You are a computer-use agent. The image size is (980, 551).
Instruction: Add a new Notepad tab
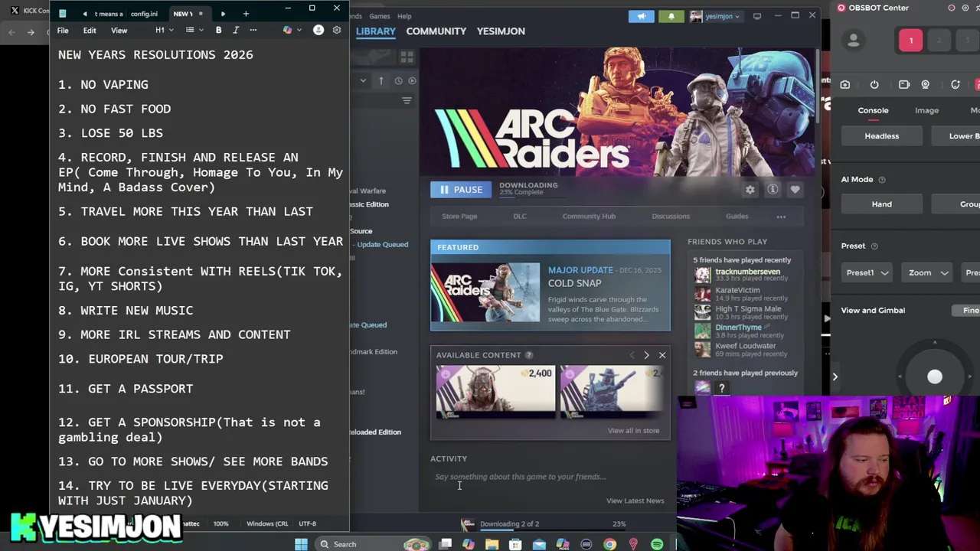pos(246,13)
